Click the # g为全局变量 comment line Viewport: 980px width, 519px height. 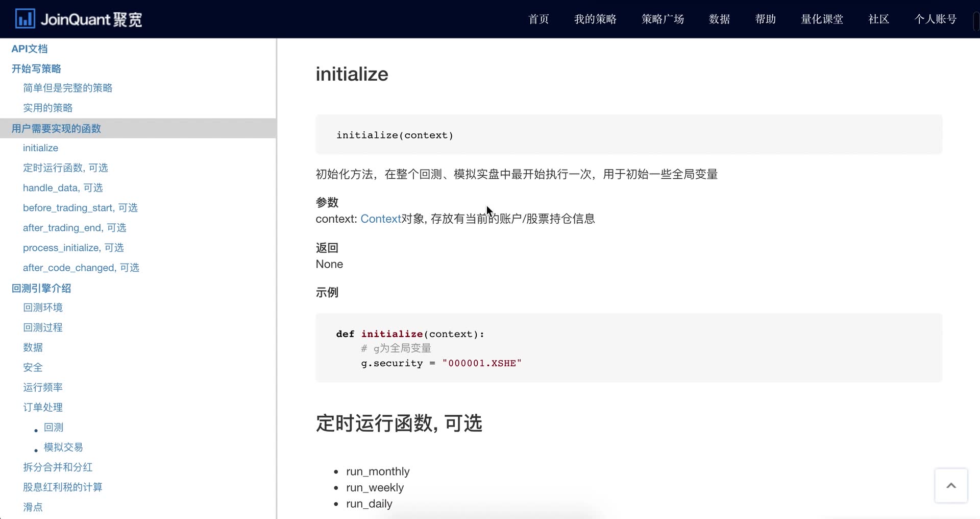point(396,348)
